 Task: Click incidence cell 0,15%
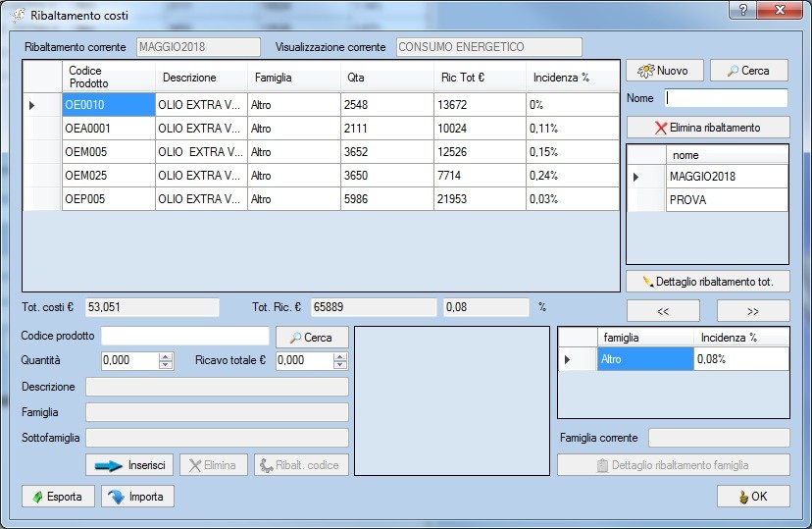(573, 152)
